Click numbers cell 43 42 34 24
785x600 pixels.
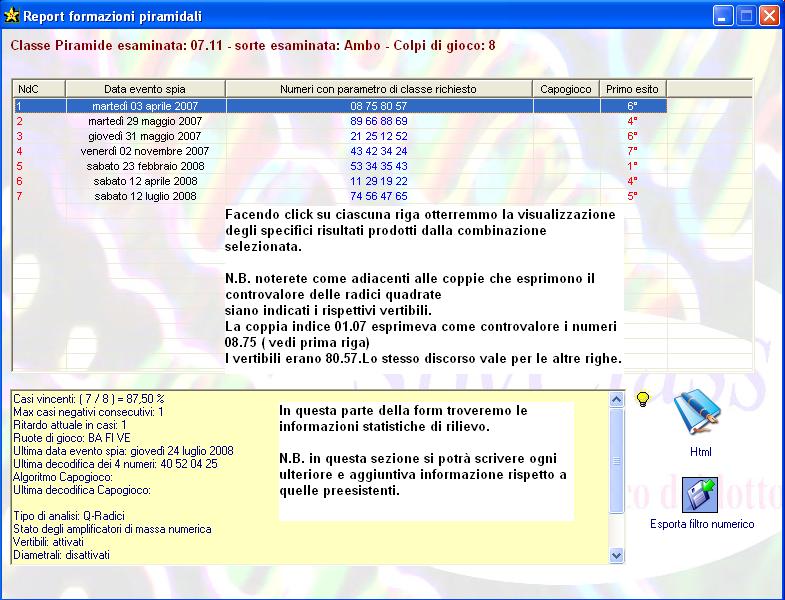tap(379, 151)
